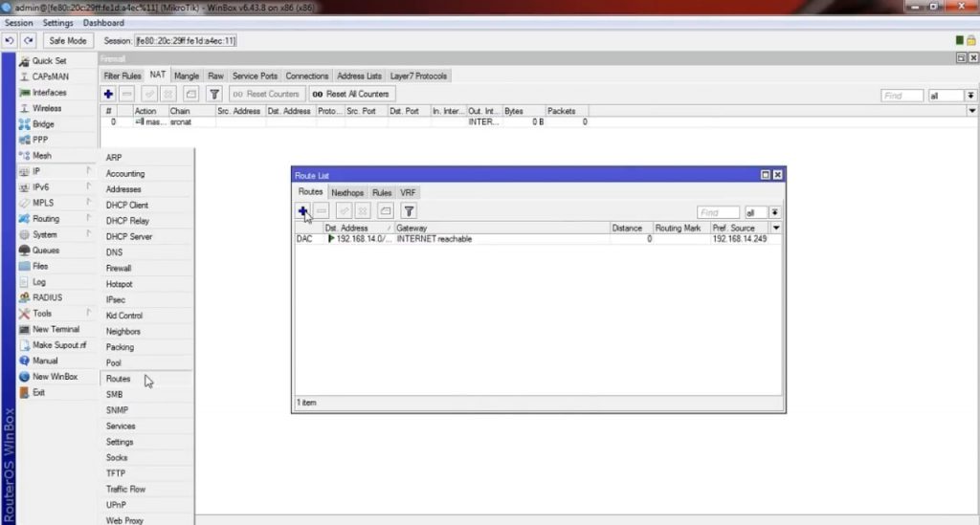This screenshot has height=525, width=980.
Task: Switch to Route List Rules tab
Action: (381, 193)
